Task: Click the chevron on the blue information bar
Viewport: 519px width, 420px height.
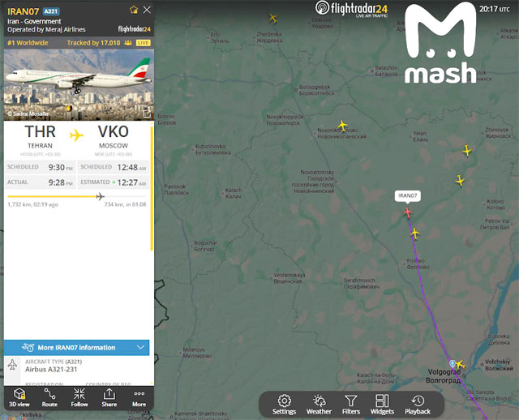Action: point(140,347)
